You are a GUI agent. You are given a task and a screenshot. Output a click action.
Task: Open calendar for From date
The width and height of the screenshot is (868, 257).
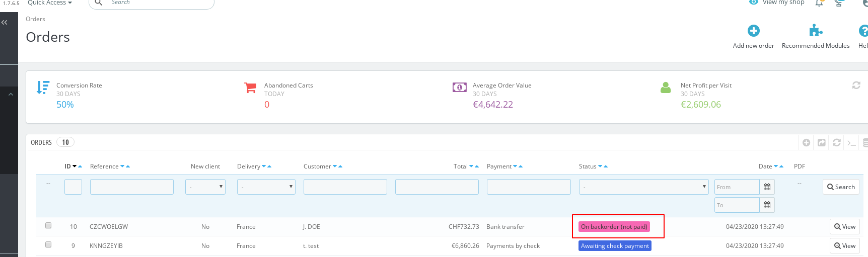point(767,187)
